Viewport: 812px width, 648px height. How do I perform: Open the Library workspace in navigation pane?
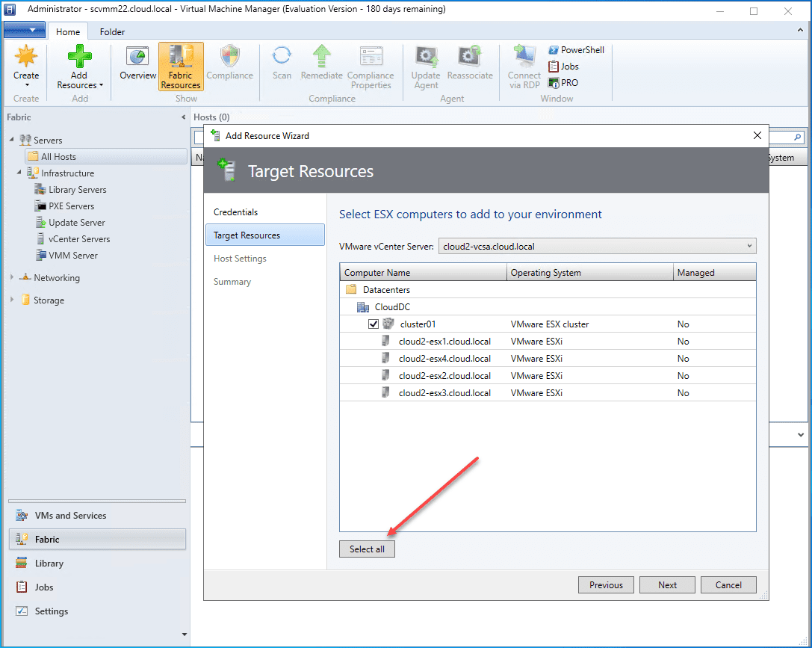(49, 564)
